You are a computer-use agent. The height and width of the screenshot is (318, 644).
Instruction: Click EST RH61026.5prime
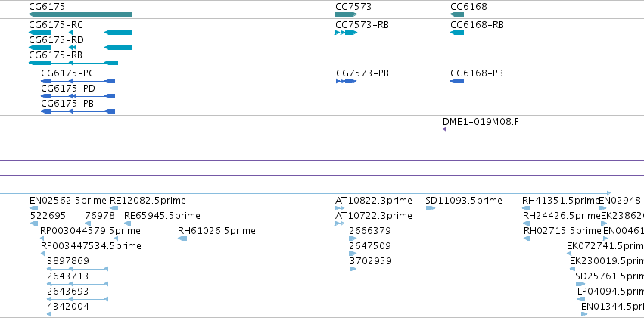tap(216, 231)
